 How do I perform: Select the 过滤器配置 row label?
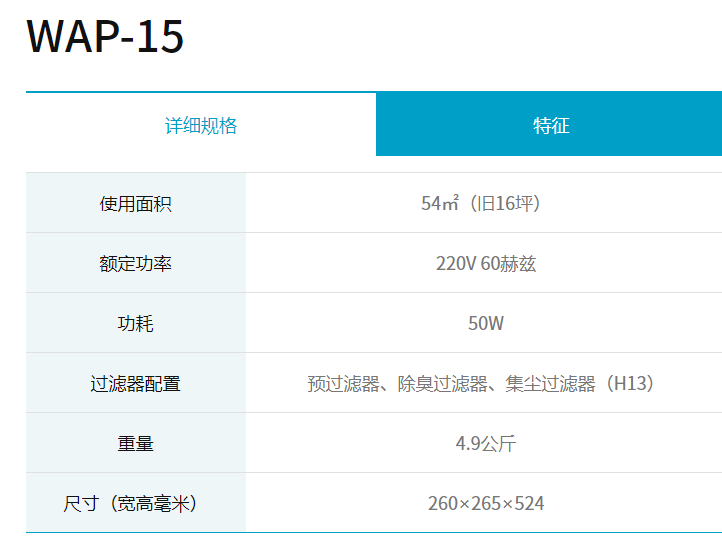click(136, 384)
